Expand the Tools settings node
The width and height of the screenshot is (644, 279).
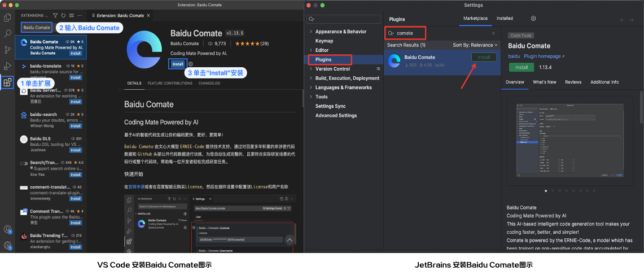[x=311, y=97]
